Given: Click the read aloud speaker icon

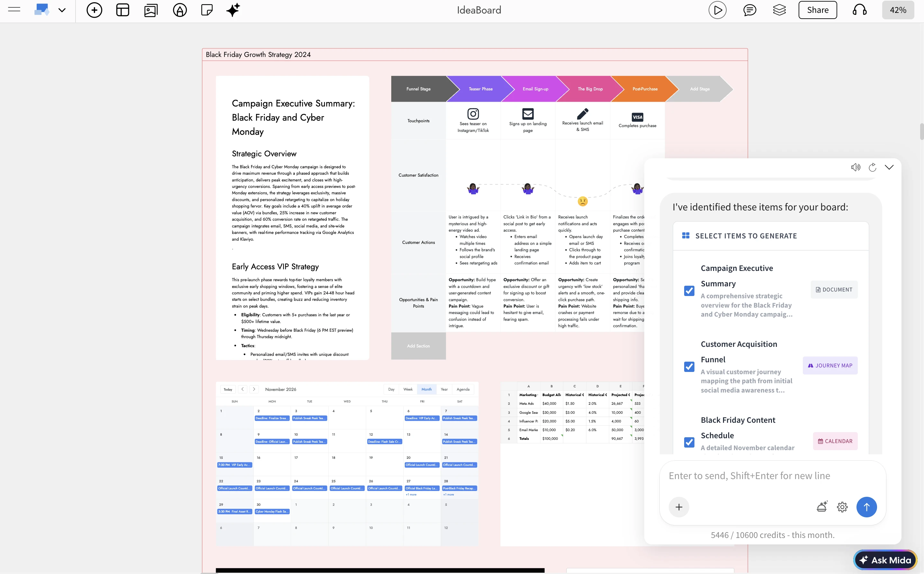Looking at the screenshot, I should click(855, 167).
